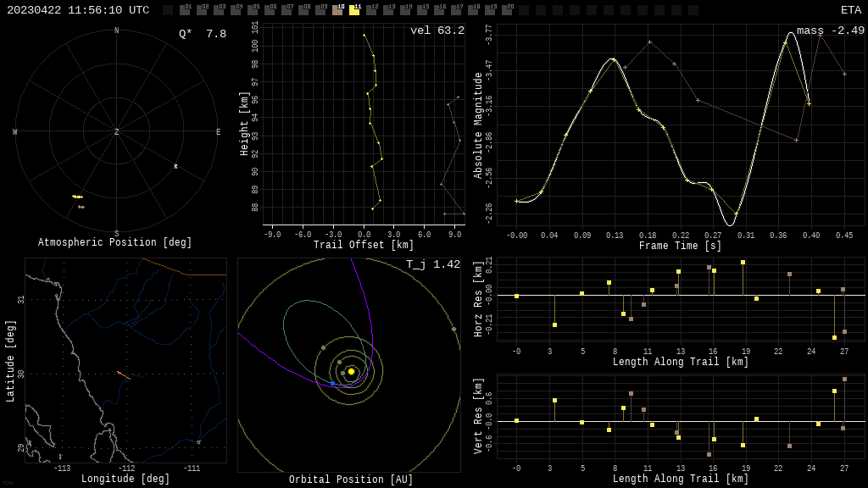
Task: Select station indicator box 02
Action: [x=202, y=10]
